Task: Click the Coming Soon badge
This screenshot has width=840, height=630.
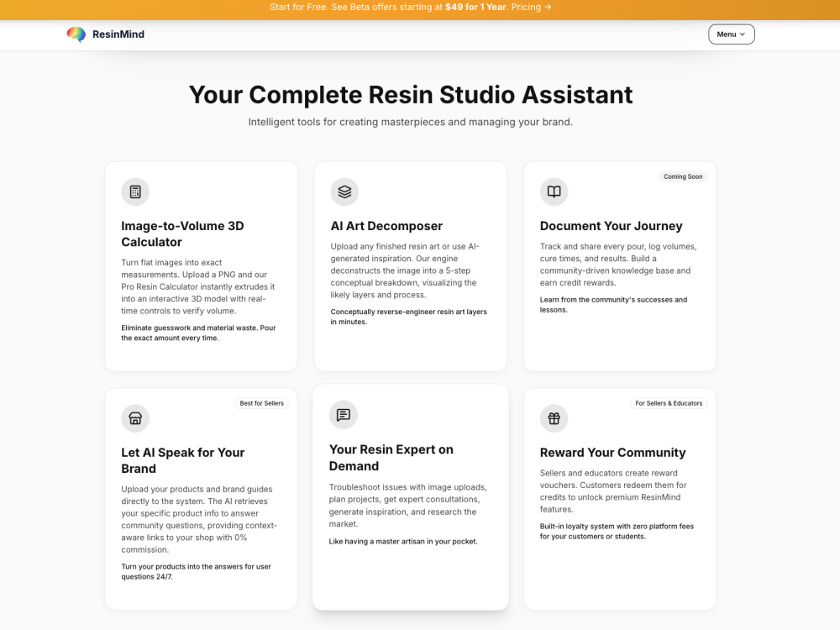Action: coord(682,176)
